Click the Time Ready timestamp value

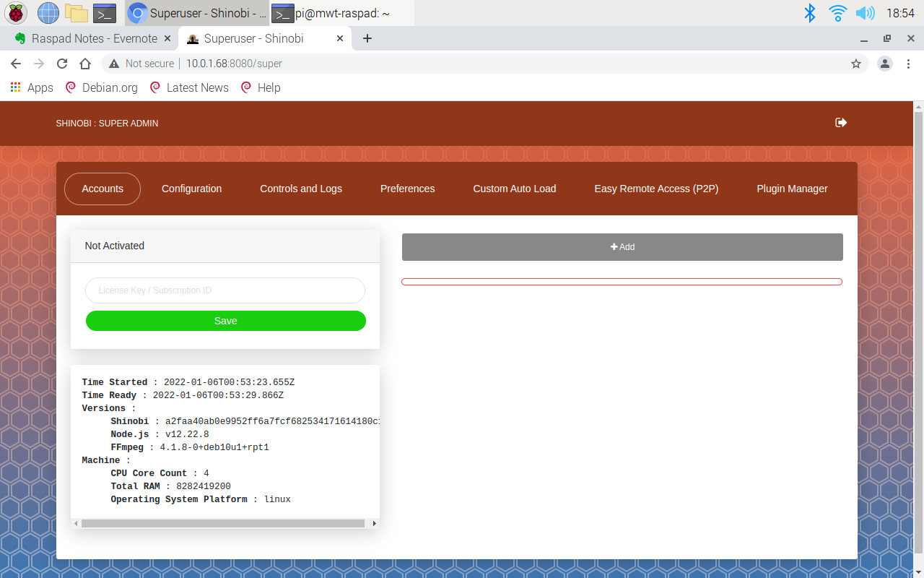coord(218,395)
